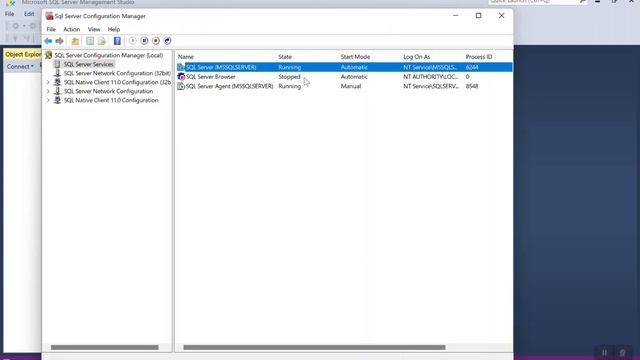Image resolution: width=640 pixels, height=360 pixels.
Task: Click the Automatic start mode of SQL Server Browser
Action: pos(354,77)
